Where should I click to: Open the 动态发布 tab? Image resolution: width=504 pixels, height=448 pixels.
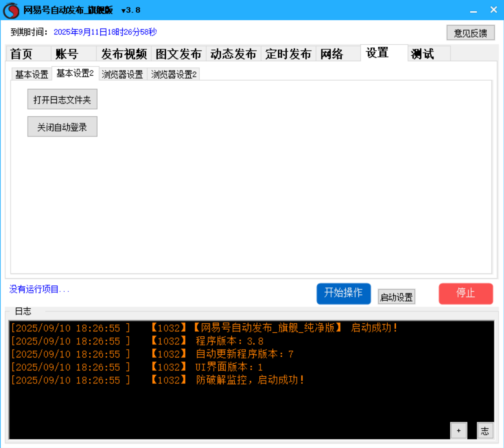(233, 54)
